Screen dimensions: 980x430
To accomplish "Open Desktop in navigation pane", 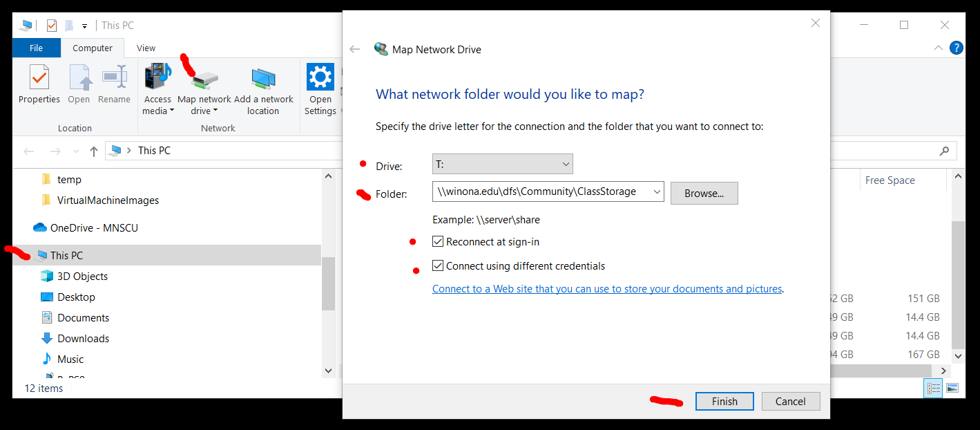I will (x=76, y=297).
